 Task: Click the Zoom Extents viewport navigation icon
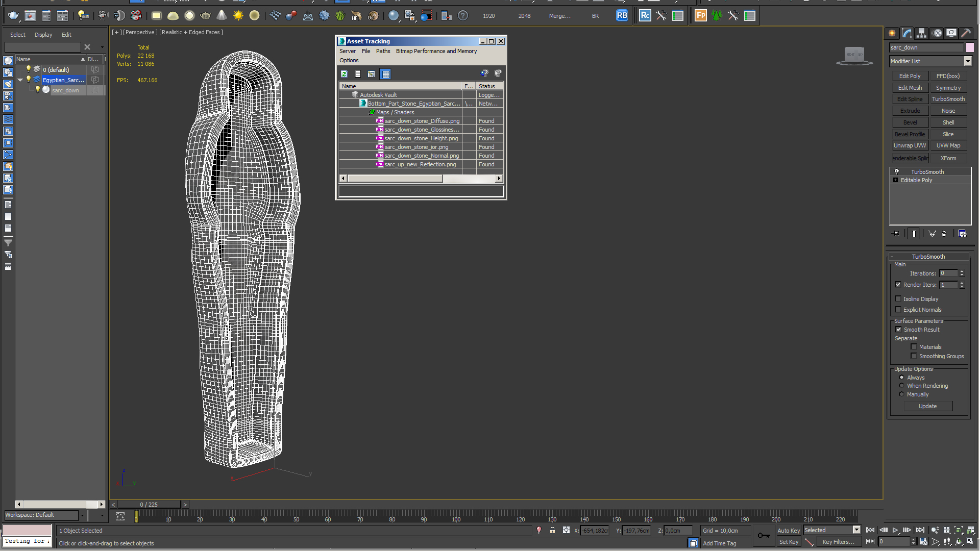pyautogui.click(x=959, y=530)
